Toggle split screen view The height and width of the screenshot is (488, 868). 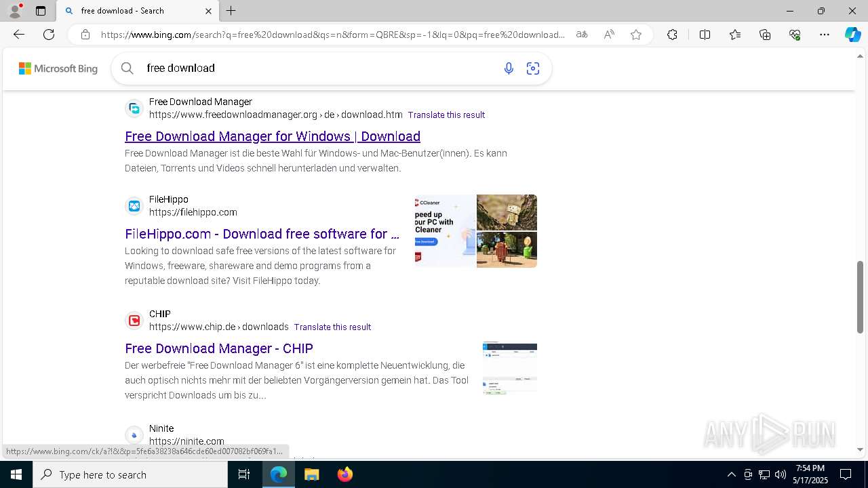coord(705,35)
